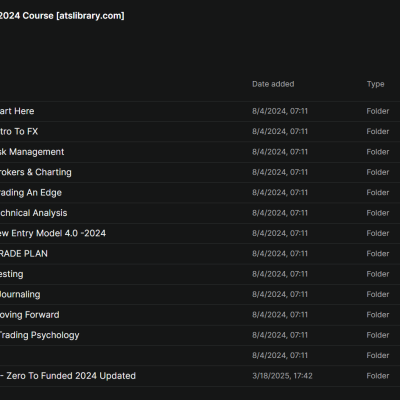The width and height of the screenshot is (400, 400).
Task: Open the 'esting' folder row
Action: [x=200, y=274]
